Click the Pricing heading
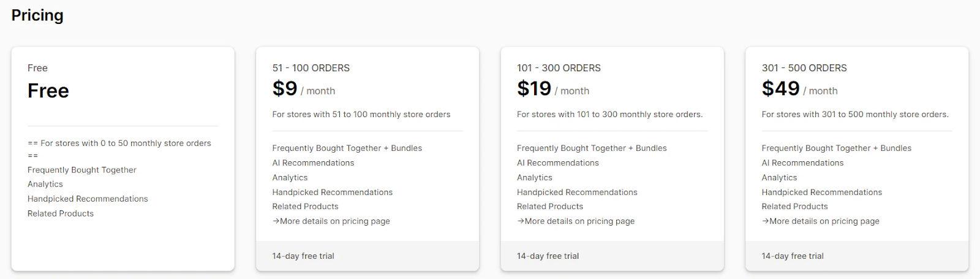This screenshot has width=980, height=279. coord(37,15)
